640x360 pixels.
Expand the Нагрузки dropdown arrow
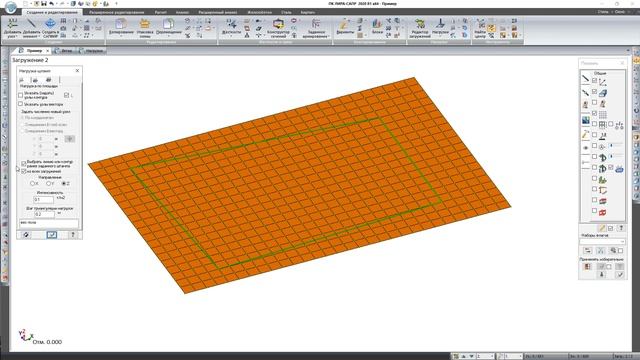440,36
